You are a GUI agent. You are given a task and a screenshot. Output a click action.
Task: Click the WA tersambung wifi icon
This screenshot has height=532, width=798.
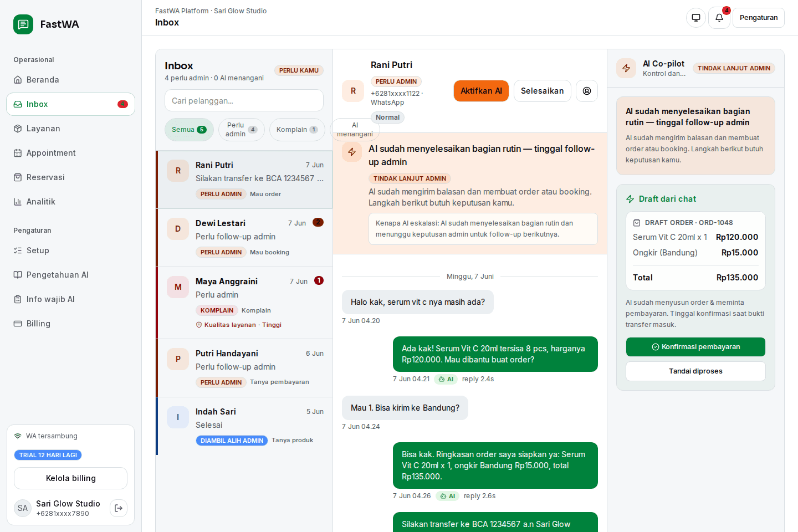pyautogui.click(x=18, y=436)
